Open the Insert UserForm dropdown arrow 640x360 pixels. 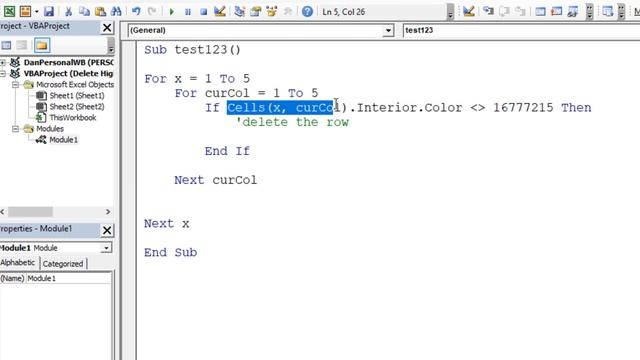[36, 11]
